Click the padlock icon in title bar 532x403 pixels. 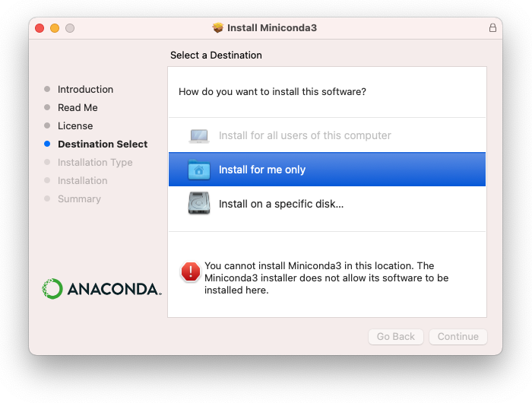point(492,28)
